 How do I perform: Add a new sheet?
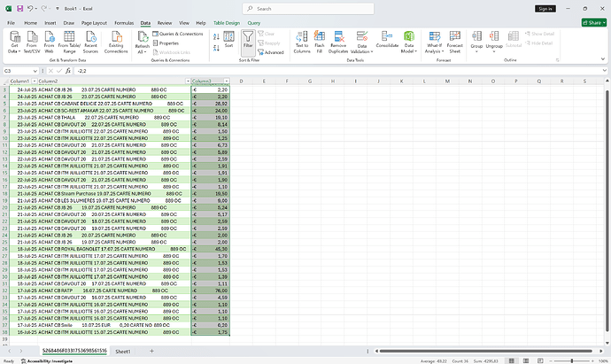pos(151,351)
